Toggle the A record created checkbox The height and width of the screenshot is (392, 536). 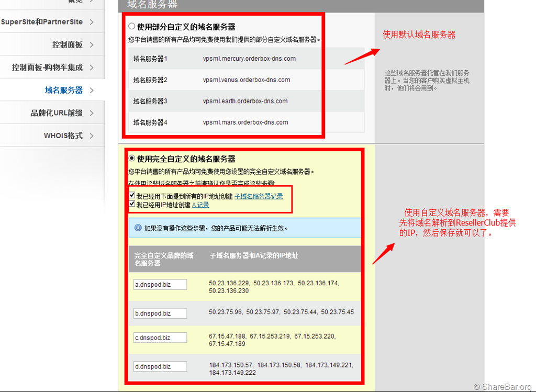(x=132, y=205)
